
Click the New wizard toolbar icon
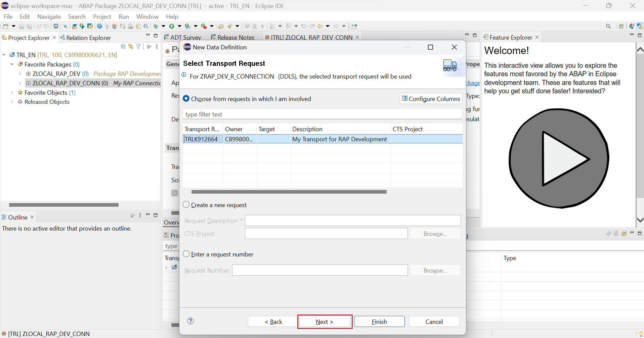coord(6,26)
